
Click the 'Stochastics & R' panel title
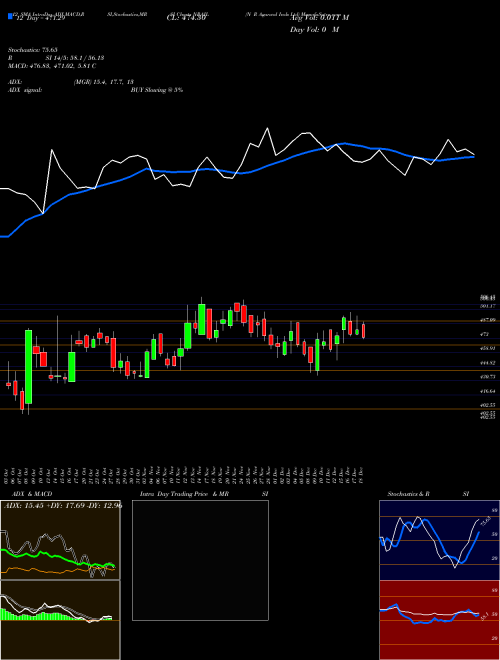408,494
